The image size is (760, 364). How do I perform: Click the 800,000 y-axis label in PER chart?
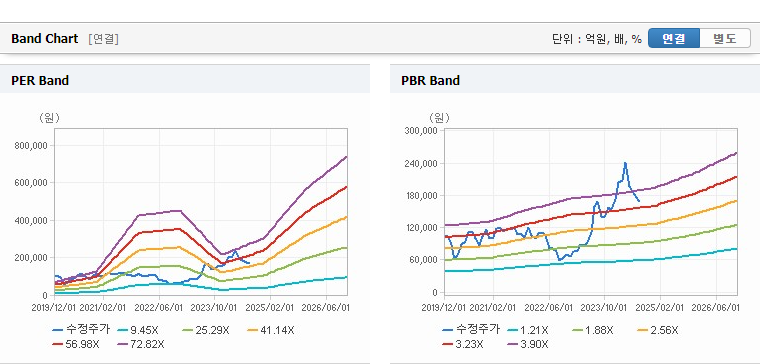32,145
